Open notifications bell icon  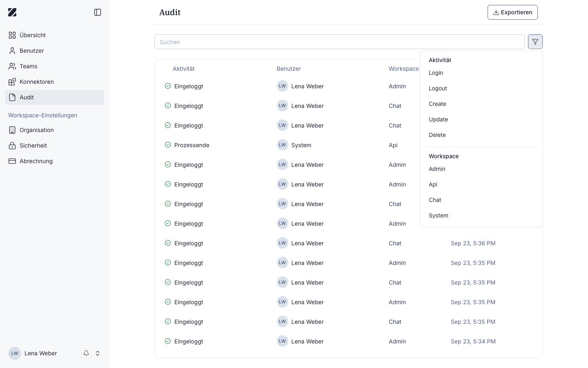tap(86, 353)
